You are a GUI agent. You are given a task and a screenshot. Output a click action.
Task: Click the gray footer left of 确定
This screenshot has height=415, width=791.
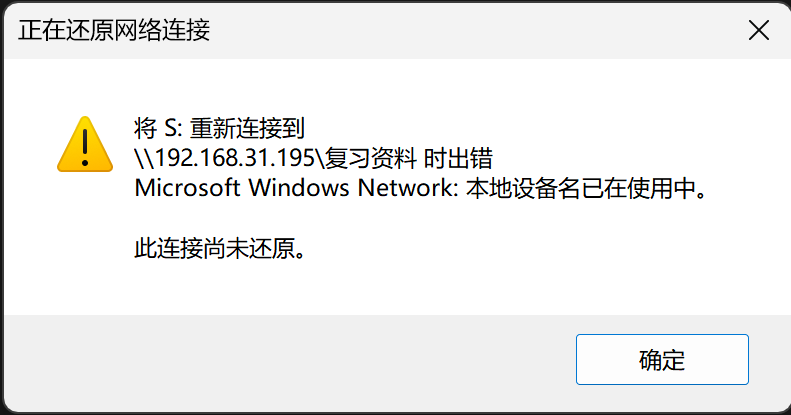click(290, 361)
